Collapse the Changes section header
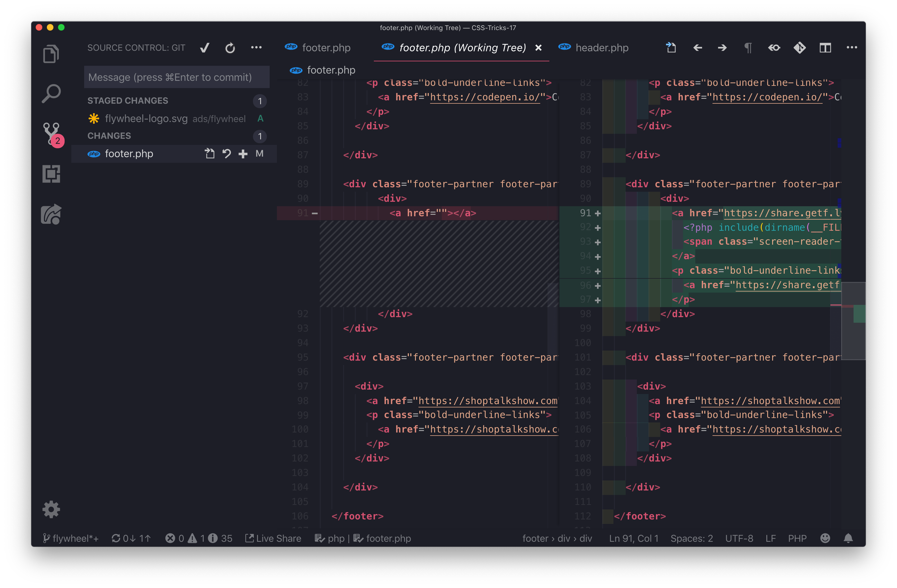The height and width of the screenshot is (588, 897). (x=109, y=136)
